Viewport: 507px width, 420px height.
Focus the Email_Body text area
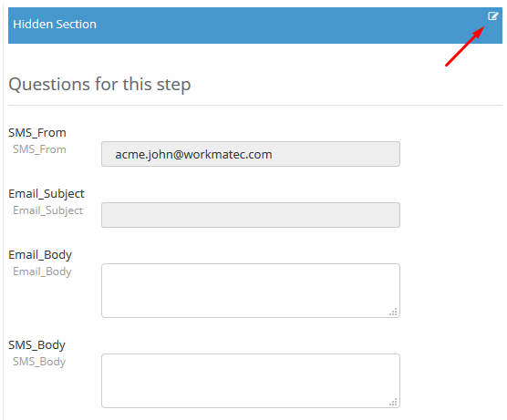251,291
